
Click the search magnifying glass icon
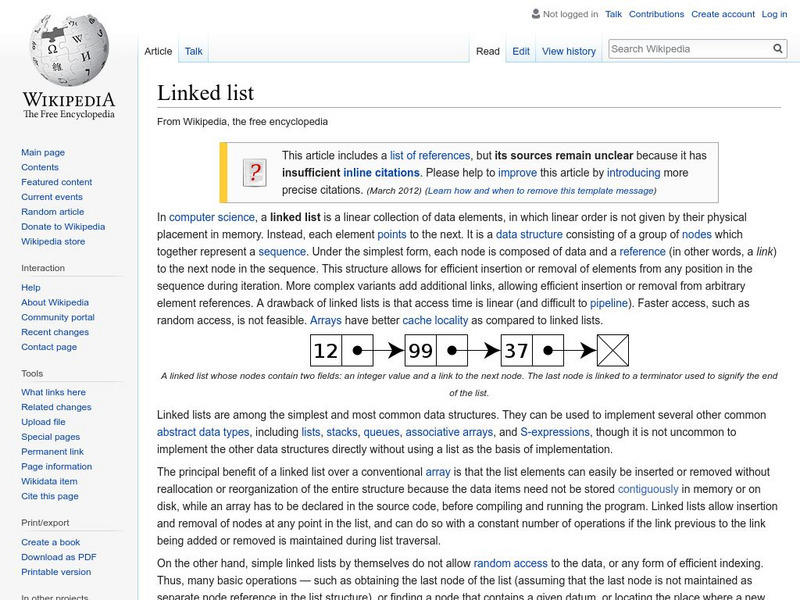(x=777, y=47)
